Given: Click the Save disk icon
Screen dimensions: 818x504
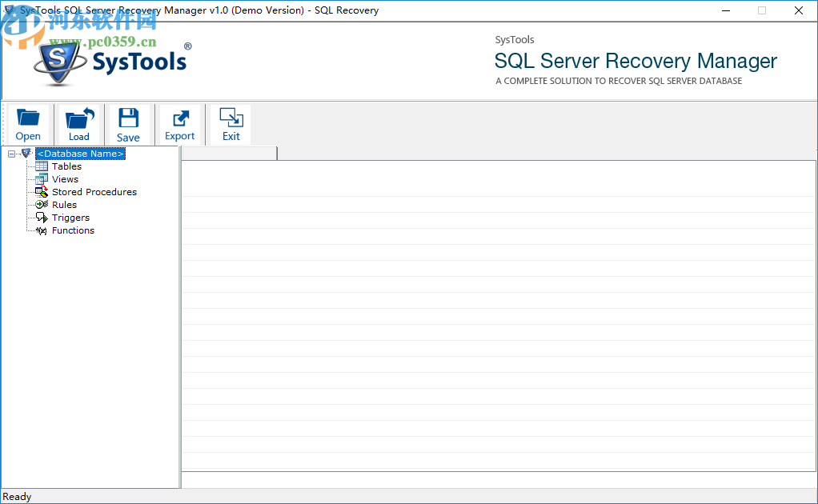Looking at the screenshot, I should tap(128, 118).
